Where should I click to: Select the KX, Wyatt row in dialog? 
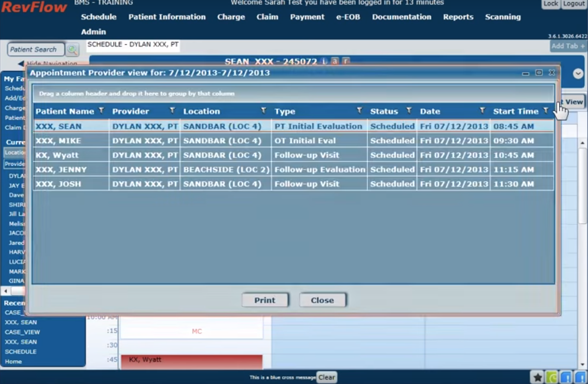(293, 155)
